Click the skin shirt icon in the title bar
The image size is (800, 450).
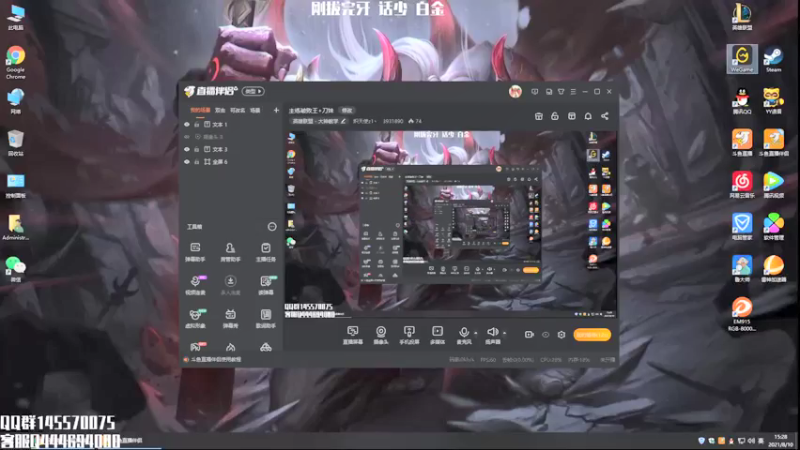pos(561,92)
